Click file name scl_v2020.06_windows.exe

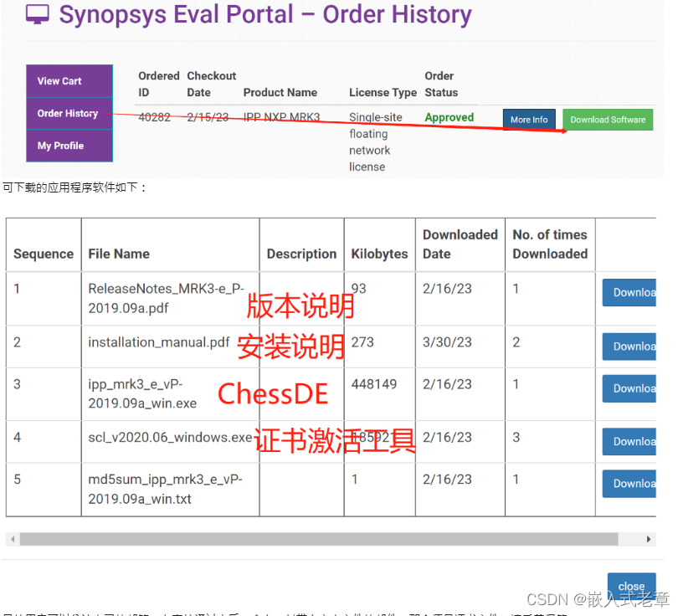tap(170, 438)
